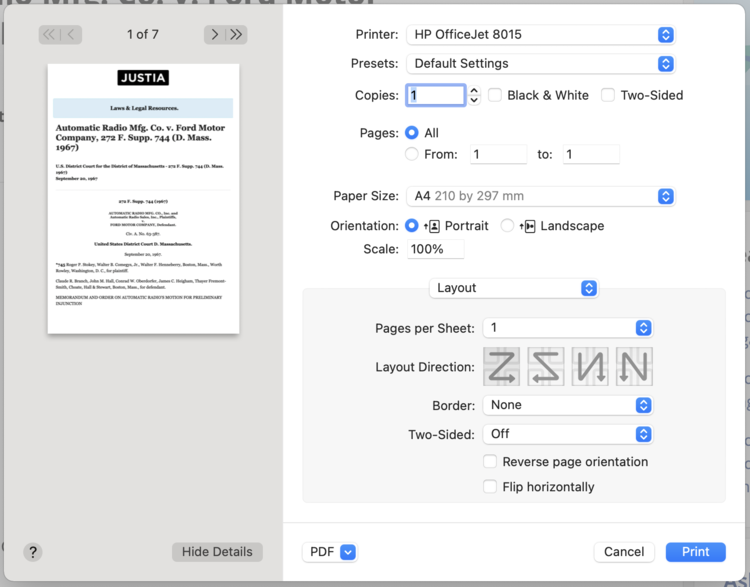Enable Black & White printing
The width and height of the screenshot is (750, 587).
[x=495, y=95]
